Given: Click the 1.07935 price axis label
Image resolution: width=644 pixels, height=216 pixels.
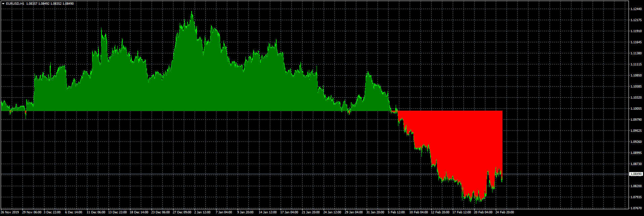Looking at the screenshot, I should (636, 197).
